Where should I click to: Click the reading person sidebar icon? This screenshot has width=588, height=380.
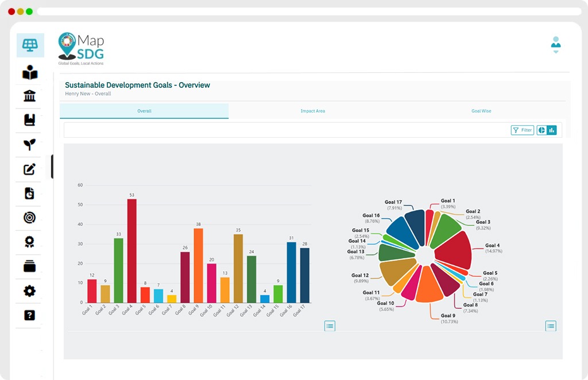30,73
